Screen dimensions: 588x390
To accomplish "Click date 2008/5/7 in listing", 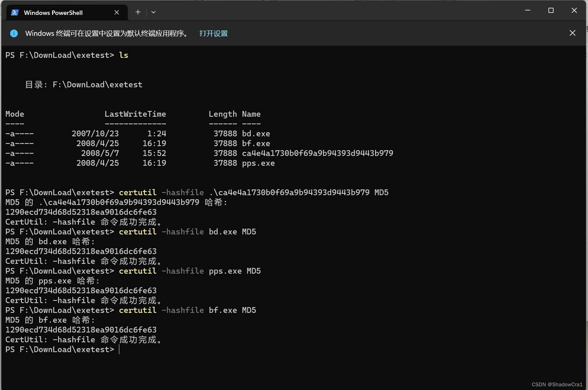I will point(100,153).
